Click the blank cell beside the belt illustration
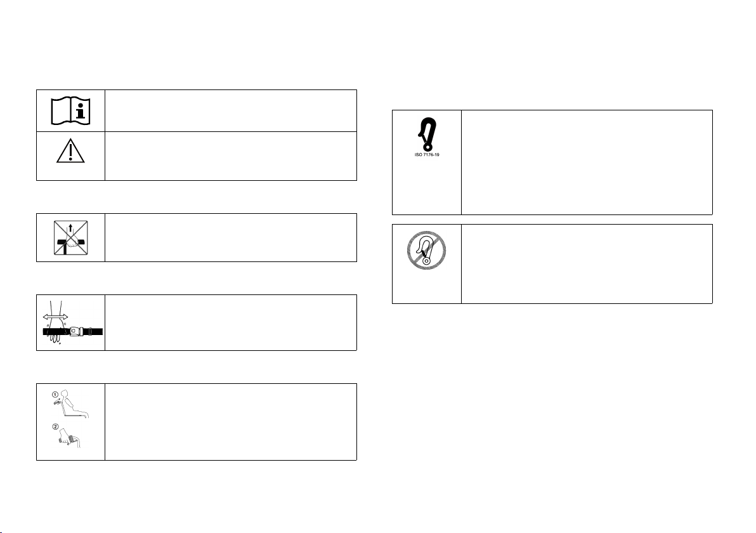 [x=230, y=322]
